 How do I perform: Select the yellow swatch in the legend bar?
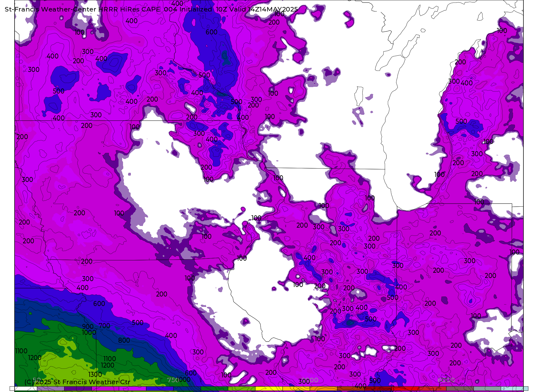point(269,389)
